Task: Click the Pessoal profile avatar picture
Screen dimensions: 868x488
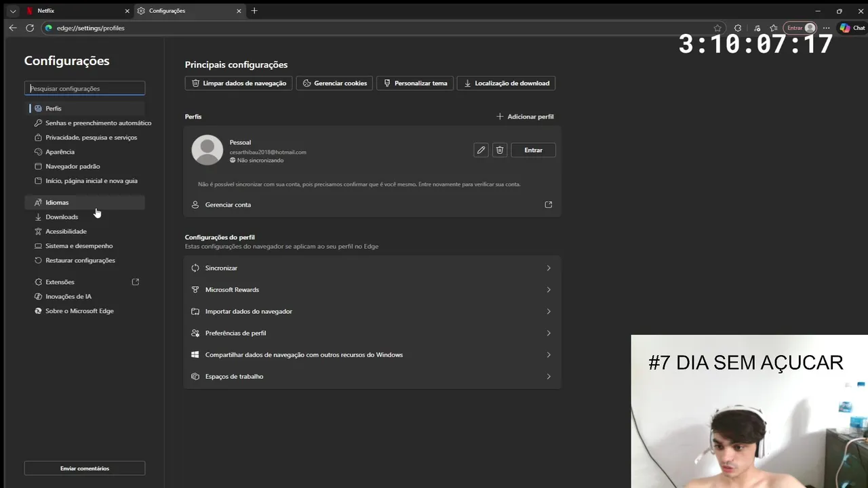Action: (208, 150)
